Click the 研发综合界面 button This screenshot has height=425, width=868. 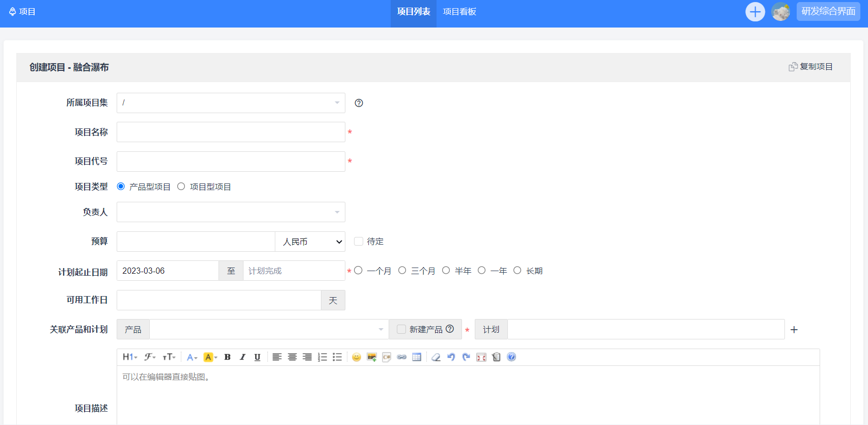828,12
